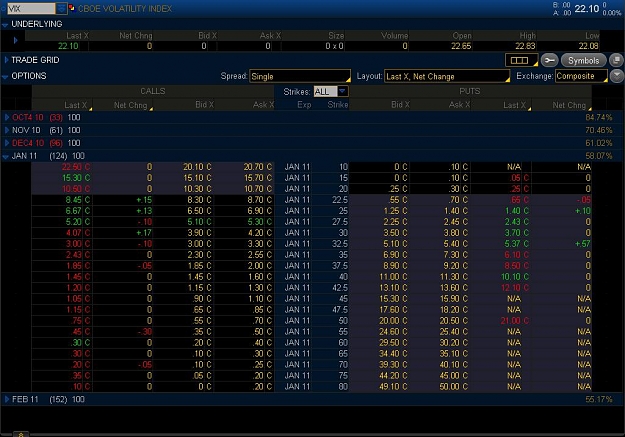
Task: Click the VIX symbol entry field
Action: pyautogui.click(x=31, y=8)
